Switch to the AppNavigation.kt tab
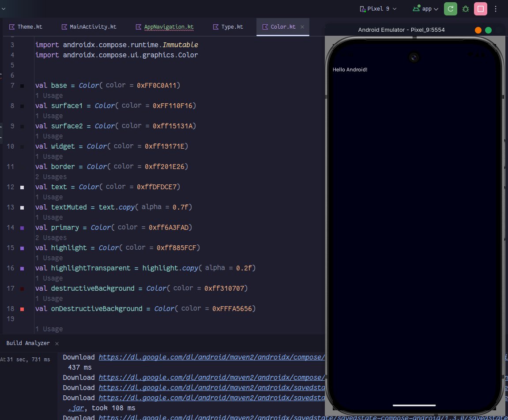 [164, 27]
